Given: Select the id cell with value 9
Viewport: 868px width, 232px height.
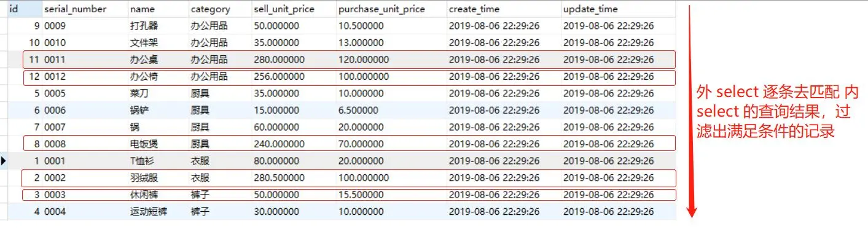Looking at the screenshot, I should (x=37, y=26).
